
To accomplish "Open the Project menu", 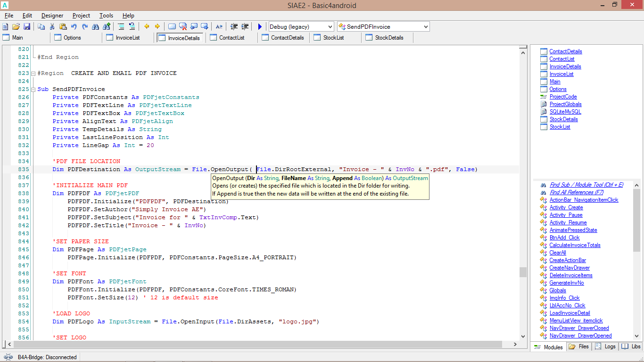I will point(81,16).
